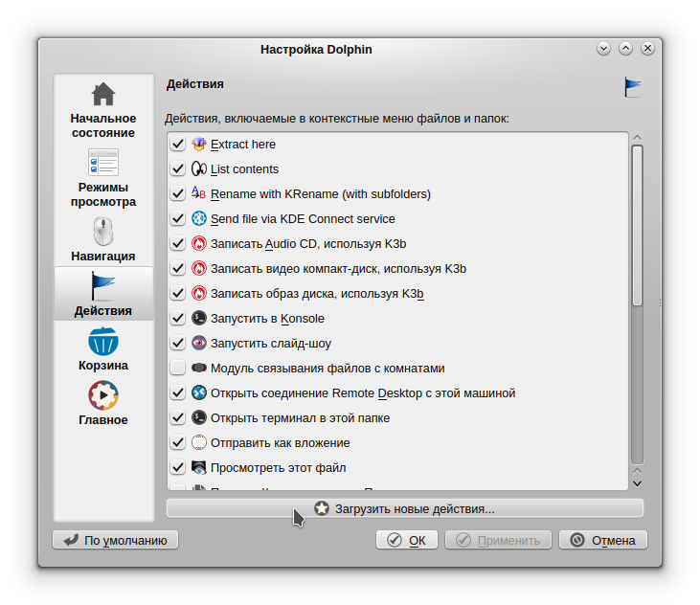Confirm the dialog with ОК

click(407, 540)
